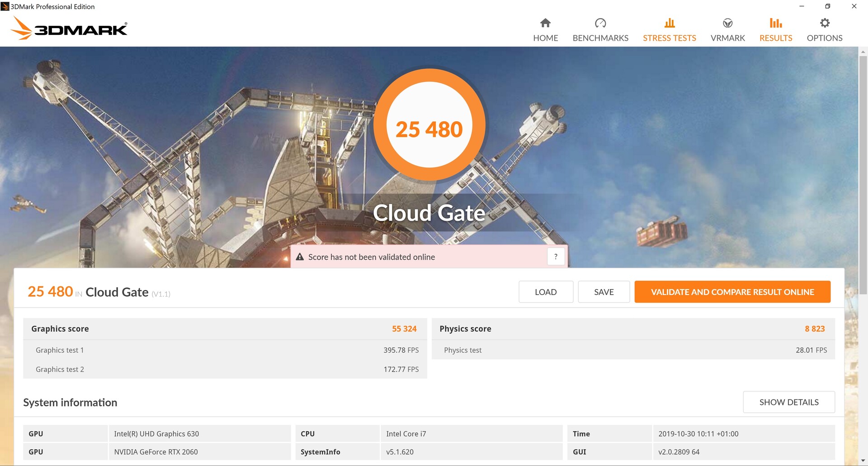The height and width of the screenshot is (466, 868).
Task: Click the Time value 2019-10-30 10:11
Action: (744, 433)
